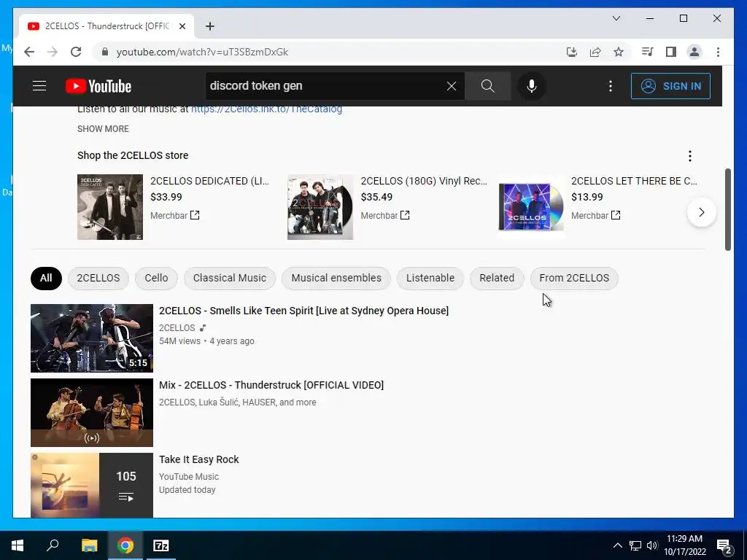Select the From 2CELLOS chip
This screenshot has height=560, width=747.
pyautogui.click(x=574, y=278)
